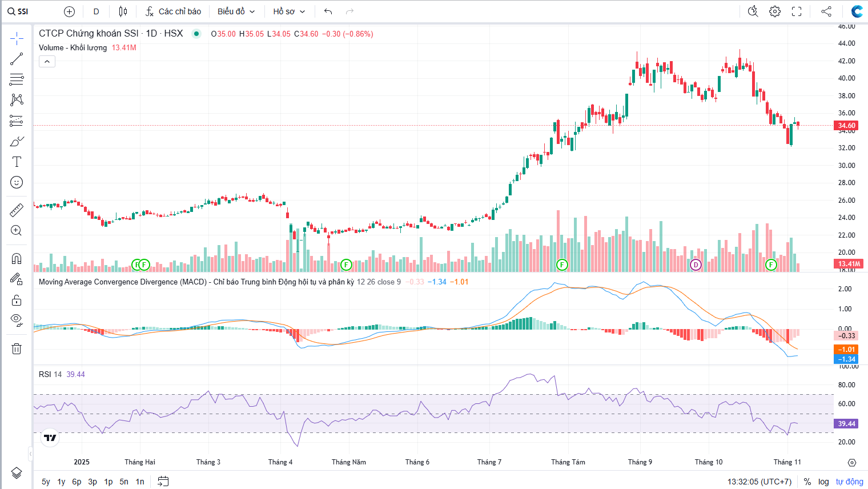868x489 pixels.
Task: Switch to 5y time range
Action: (x=46, y=482)
